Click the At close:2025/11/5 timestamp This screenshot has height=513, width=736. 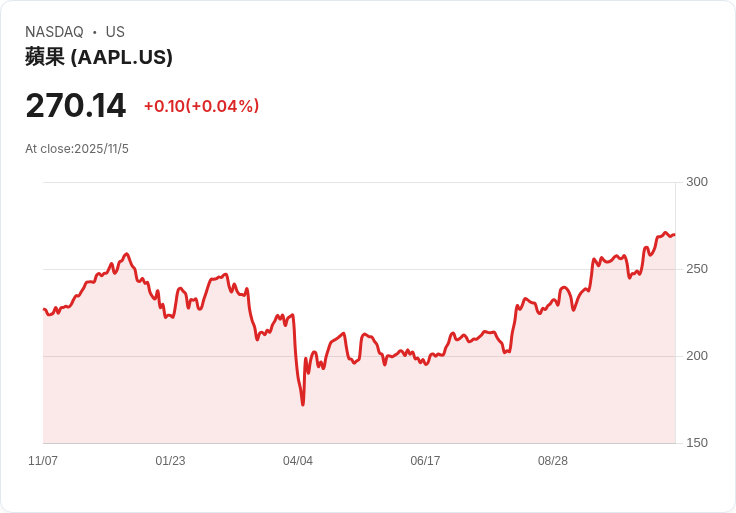[x=77, y=149]
